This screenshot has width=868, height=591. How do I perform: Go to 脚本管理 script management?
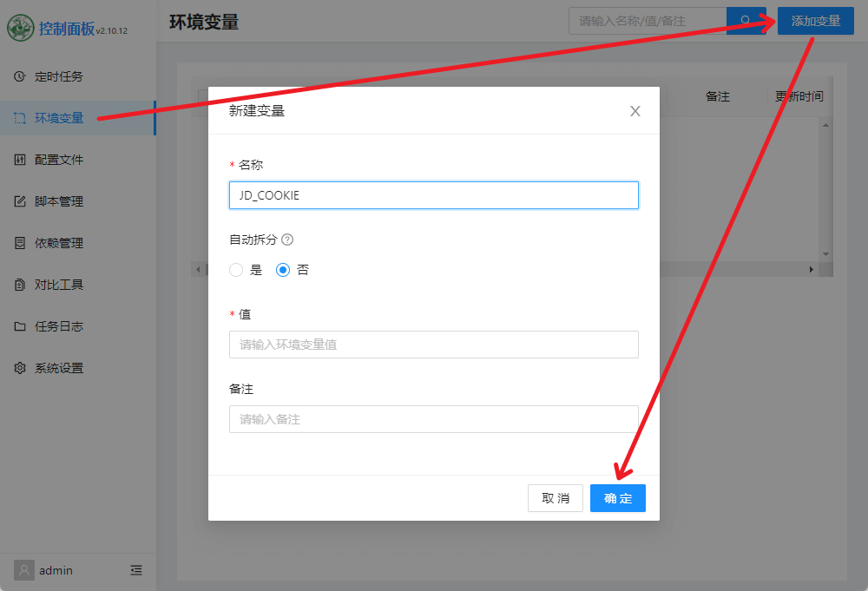click(58, 201)
